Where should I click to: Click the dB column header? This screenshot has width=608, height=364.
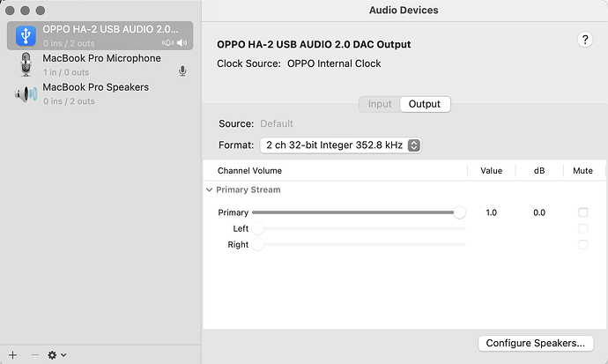click(539, 171)
